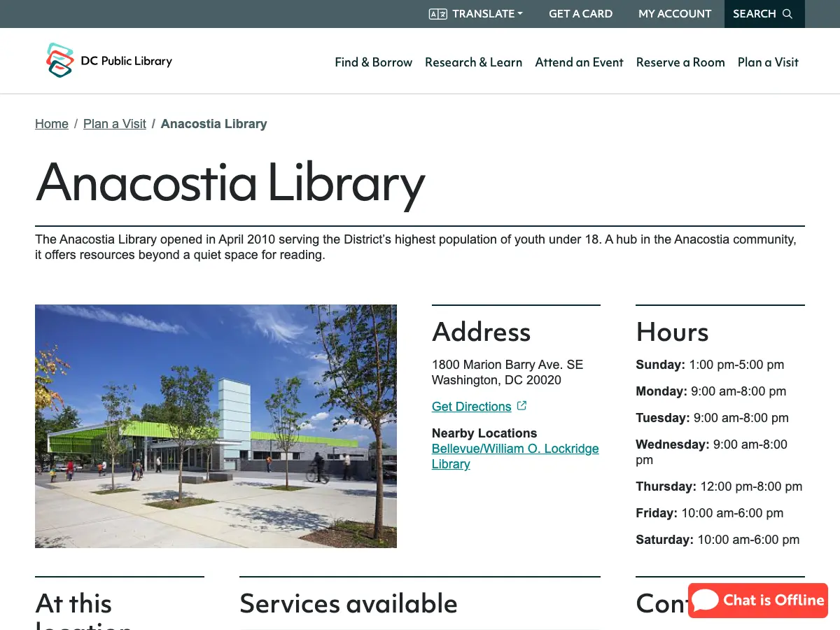Click the chat bubble icon
This screenshot has height=630, width=840.
pos(706,601)
